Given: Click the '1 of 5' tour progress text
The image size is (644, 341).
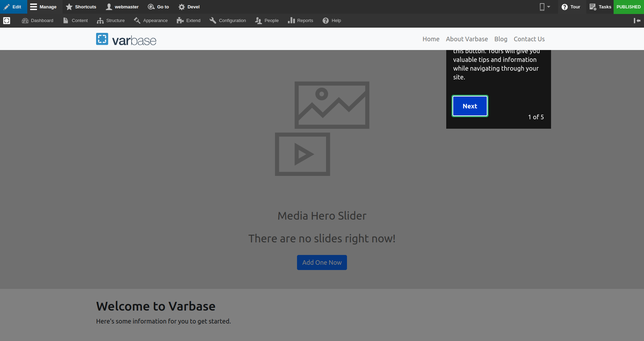Looking at the screenshot, I should pos(536,117).
